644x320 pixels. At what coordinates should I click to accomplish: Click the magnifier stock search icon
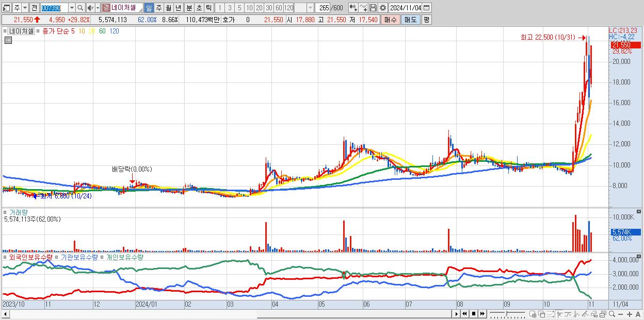[81, 8]
